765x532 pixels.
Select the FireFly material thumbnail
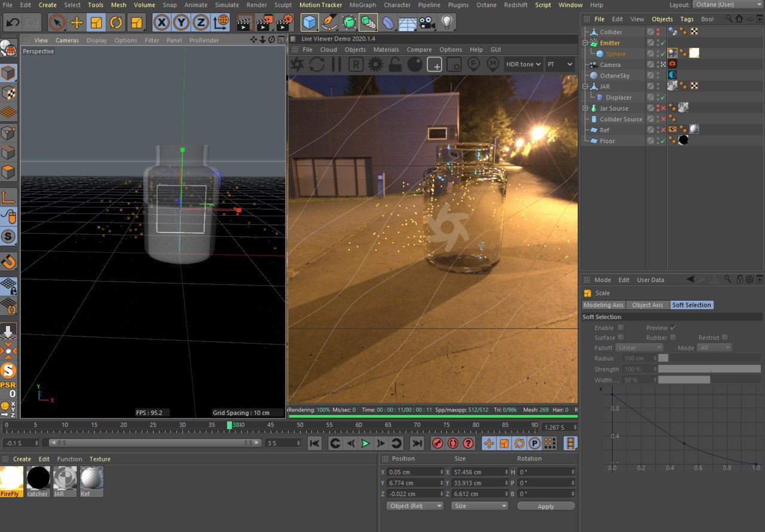click(11, 481)
